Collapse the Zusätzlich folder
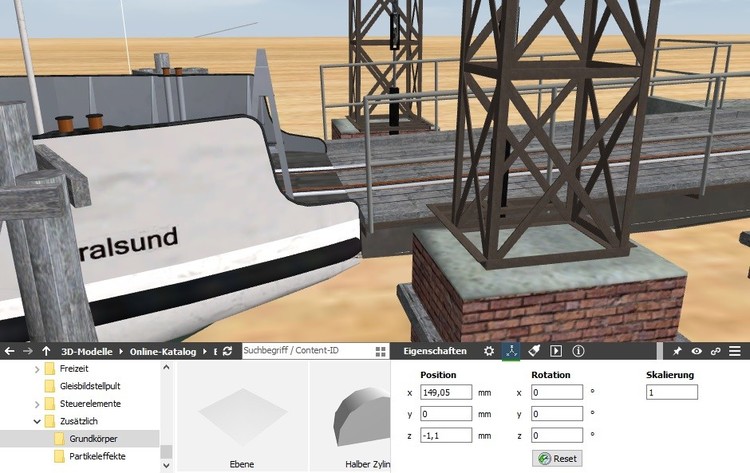This screenshot has width=750, height=473. coord(37,421)
